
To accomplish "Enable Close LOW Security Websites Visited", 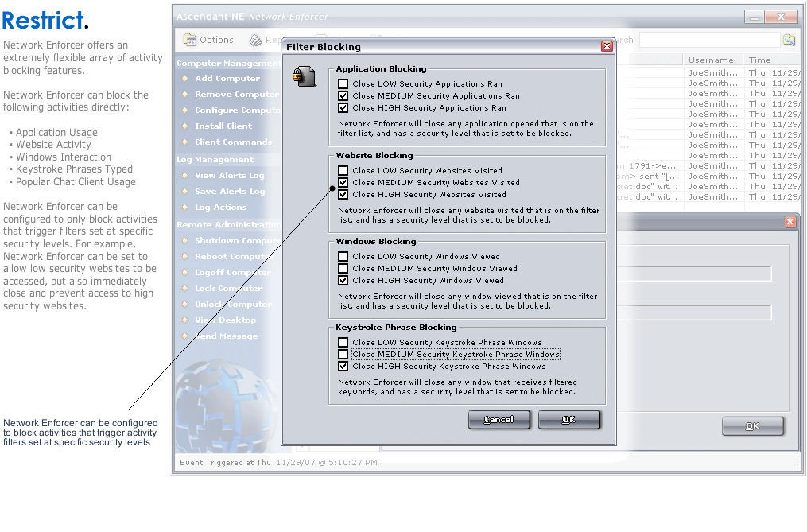I will 343,171.
